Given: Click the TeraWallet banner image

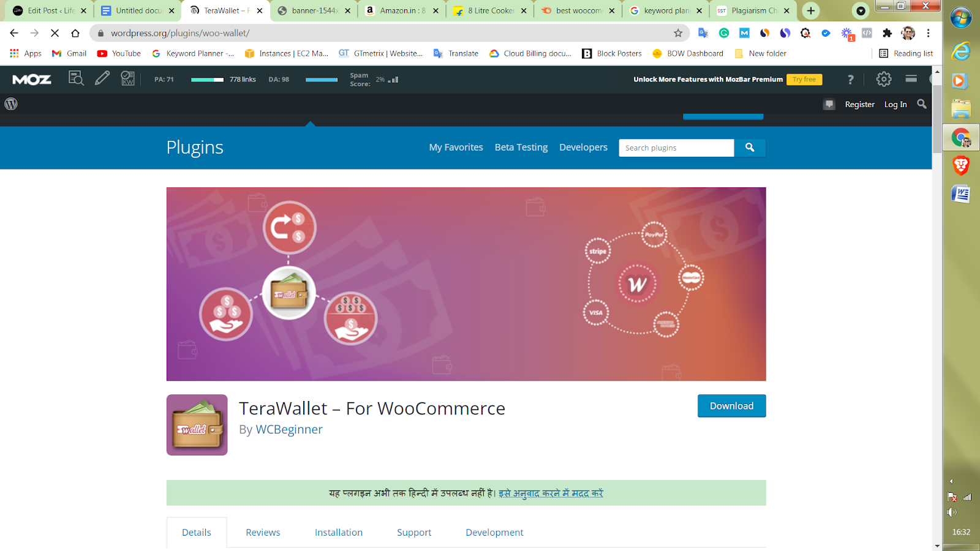Looking at the screenshot, I should pos(466,284).
